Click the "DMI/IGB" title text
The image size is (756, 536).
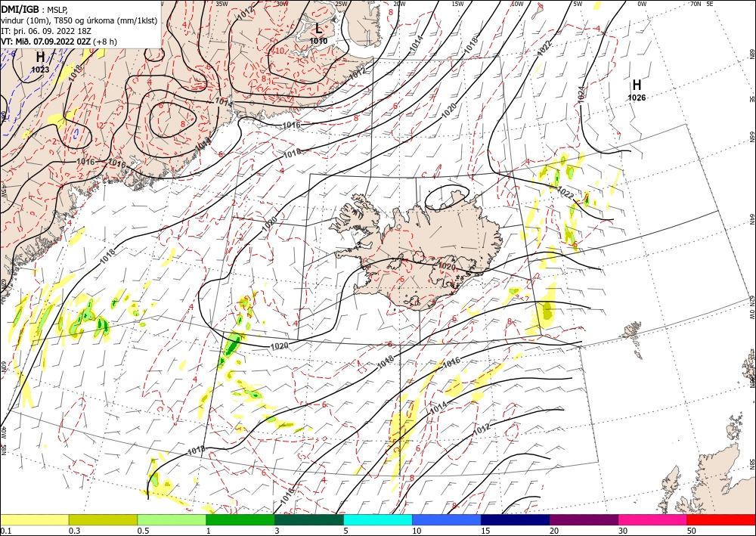[20, 10]
